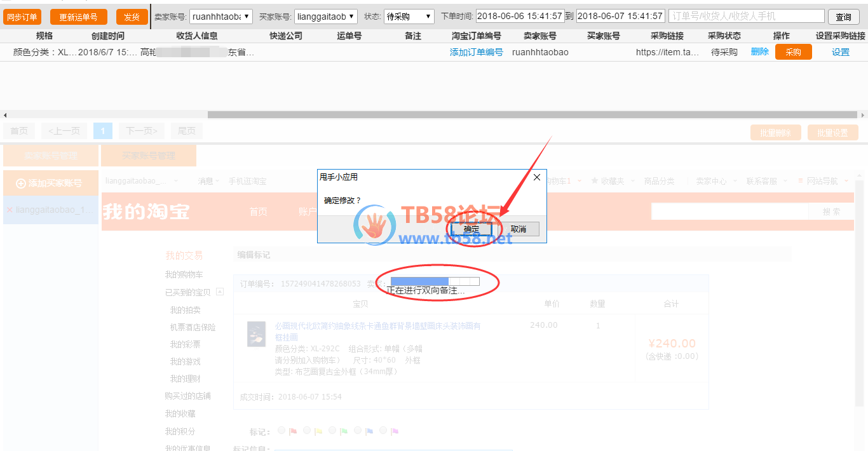The width and height of the screenshot is (868, 451).
Task: Click the 批量设置 button
Action: [833, 133]
